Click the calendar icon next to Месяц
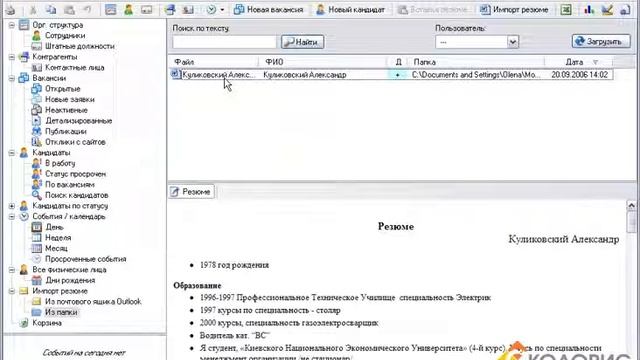 click(37, 249)
